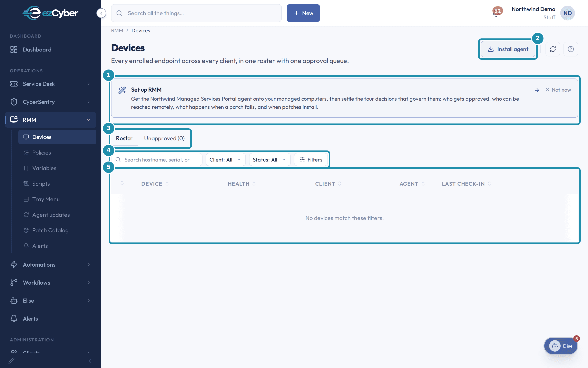Expand the Elise sidebar menu
Viewport: 588px width, 368px height.
pos(51,301)
